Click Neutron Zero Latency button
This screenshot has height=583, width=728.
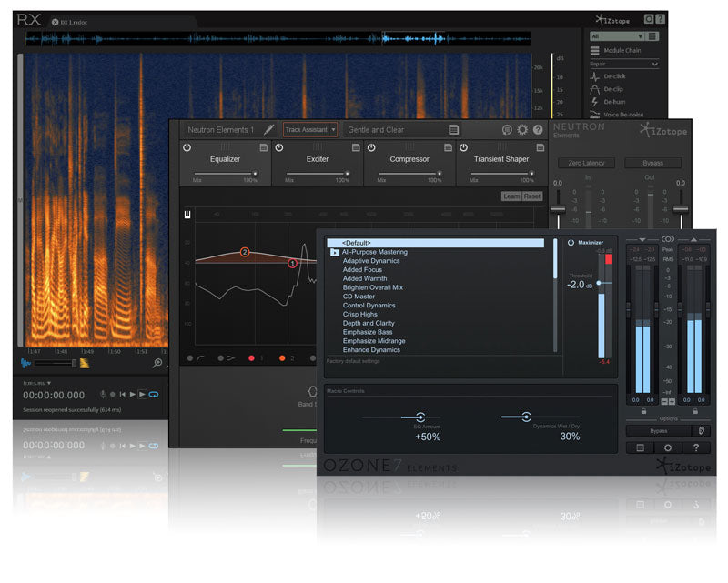pyautogui.click(x=586, y=163)
